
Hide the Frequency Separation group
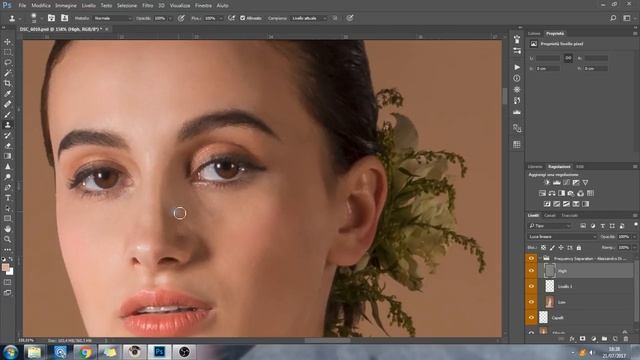pyautogui.click(x=531, y=258)
